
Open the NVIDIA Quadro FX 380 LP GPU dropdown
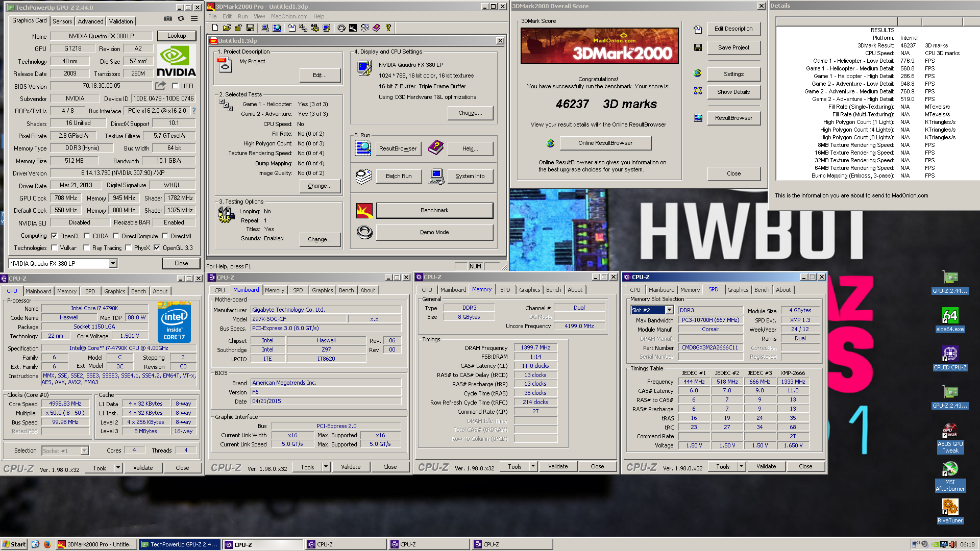click(x=113, y=263)
